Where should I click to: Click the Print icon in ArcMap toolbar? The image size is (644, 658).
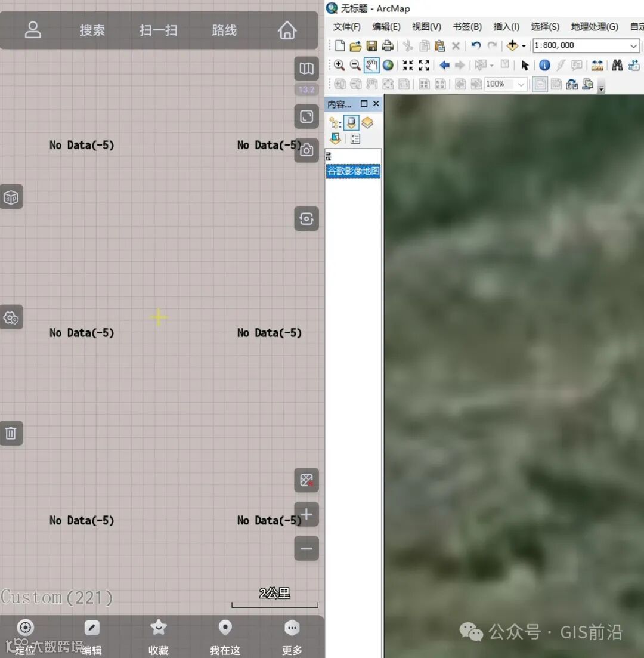coord(387,45)
